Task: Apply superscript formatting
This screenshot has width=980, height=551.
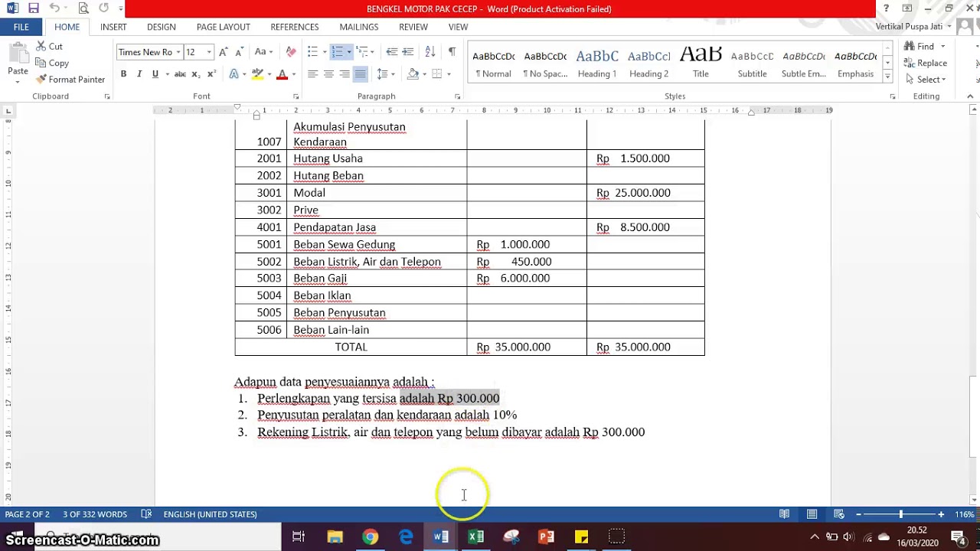Action: tap(211, 74)
